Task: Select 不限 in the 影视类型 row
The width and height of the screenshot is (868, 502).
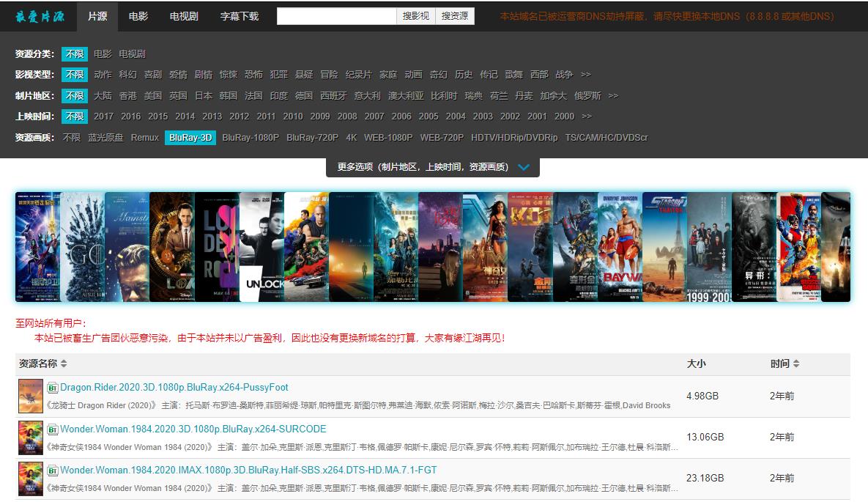Action: 75,74
